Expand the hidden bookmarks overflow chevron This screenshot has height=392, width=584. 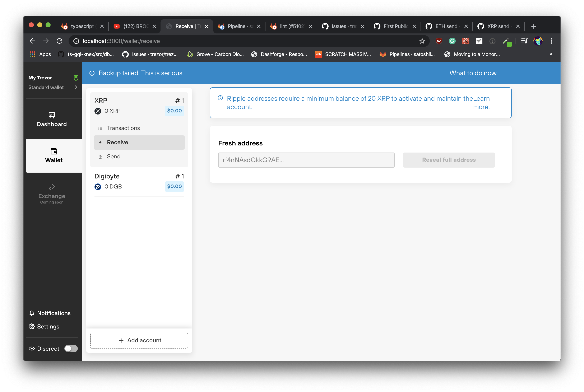551,54
